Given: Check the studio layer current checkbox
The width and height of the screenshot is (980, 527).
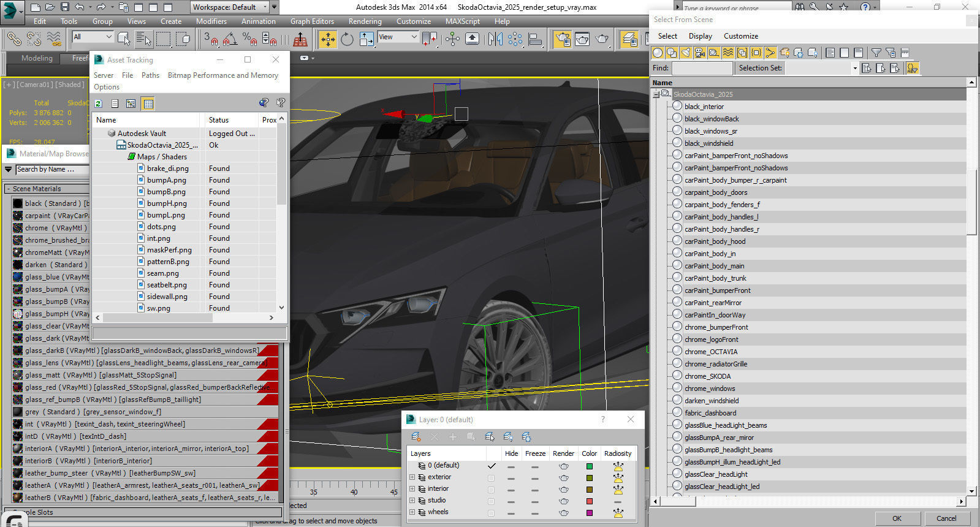Looking at the screenshot, I should click(x=491, y=501).
